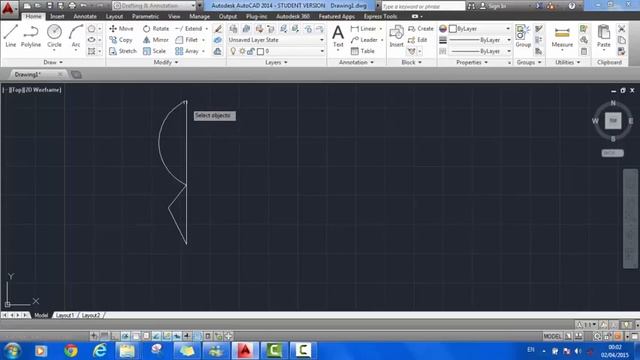
Task: Click the erase pencil icon in Modify panel
Action: (218, 29)
